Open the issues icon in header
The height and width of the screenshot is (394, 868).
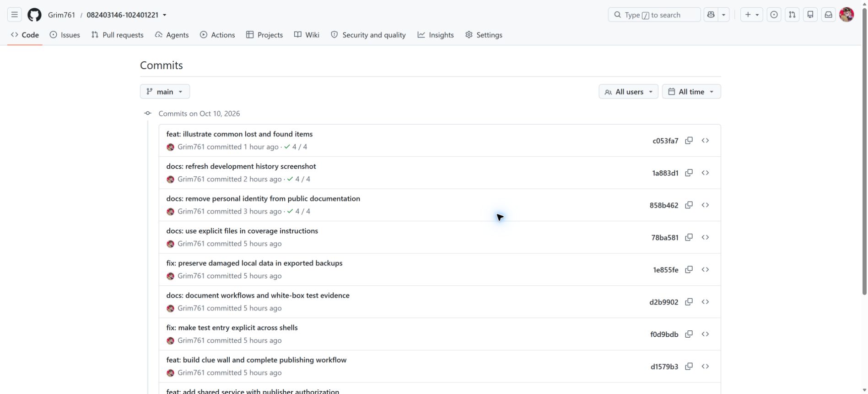tap(774, 15)
